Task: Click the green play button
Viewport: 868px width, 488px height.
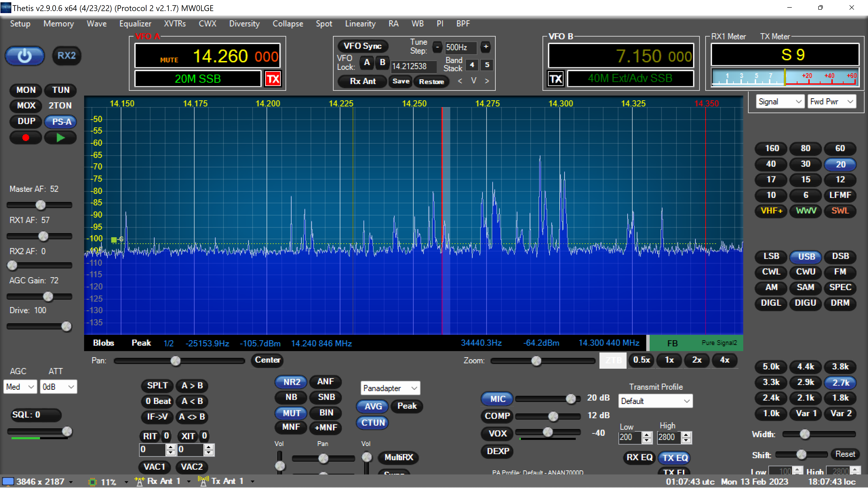Action: [x=60, y=137]
